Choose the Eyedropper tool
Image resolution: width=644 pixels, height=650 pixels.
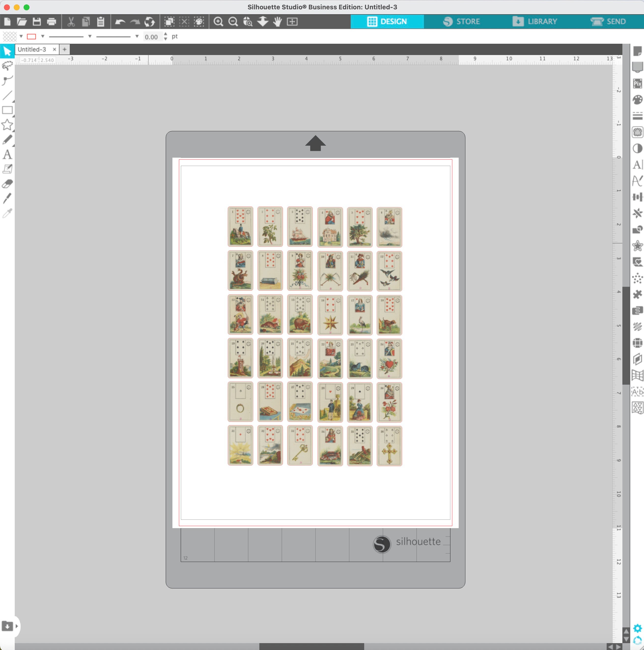7,213
